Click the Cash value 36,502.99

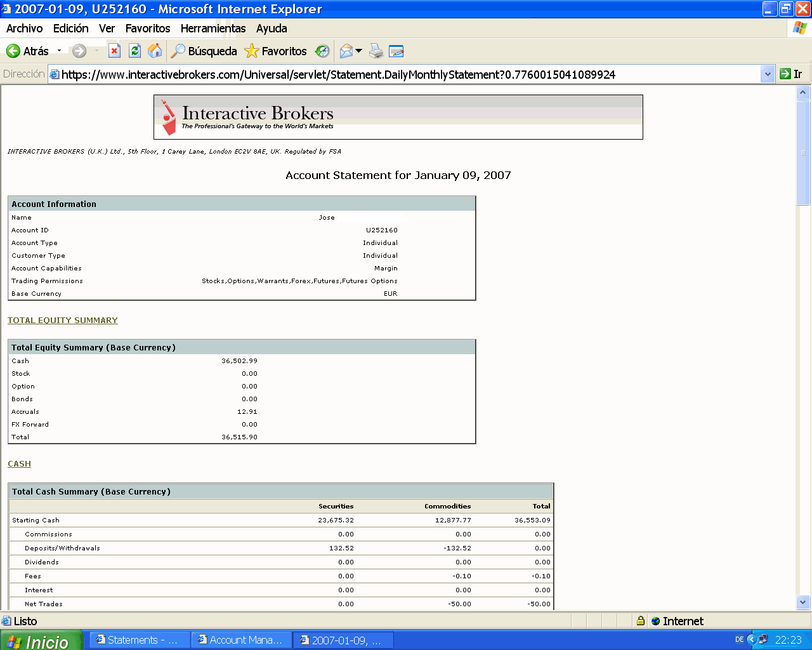coord(240,361)
